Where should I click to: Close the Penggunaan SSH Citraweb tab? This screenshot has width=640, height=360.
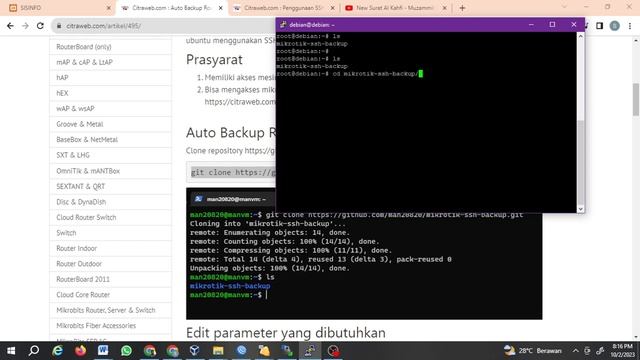click(333, 8)
